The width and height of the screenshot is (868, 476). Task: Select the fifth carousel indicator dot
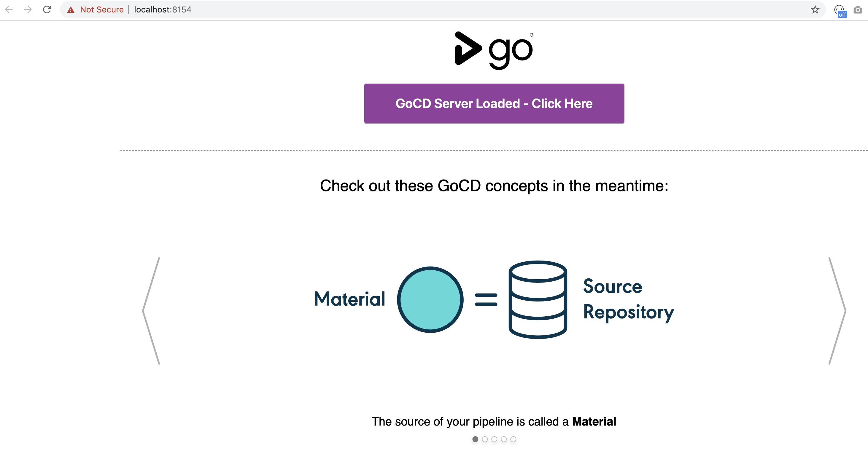513,439
